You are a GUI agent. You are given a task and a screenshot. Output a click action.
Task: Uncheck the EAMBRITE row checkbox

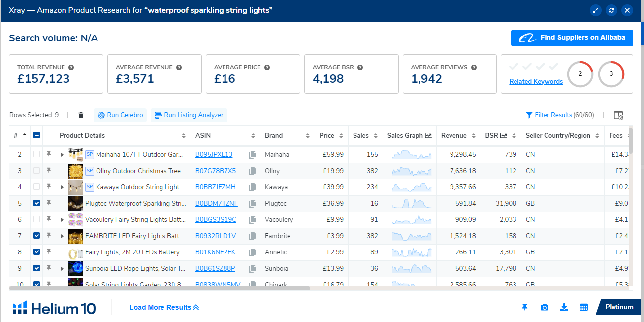click(37, 236)
